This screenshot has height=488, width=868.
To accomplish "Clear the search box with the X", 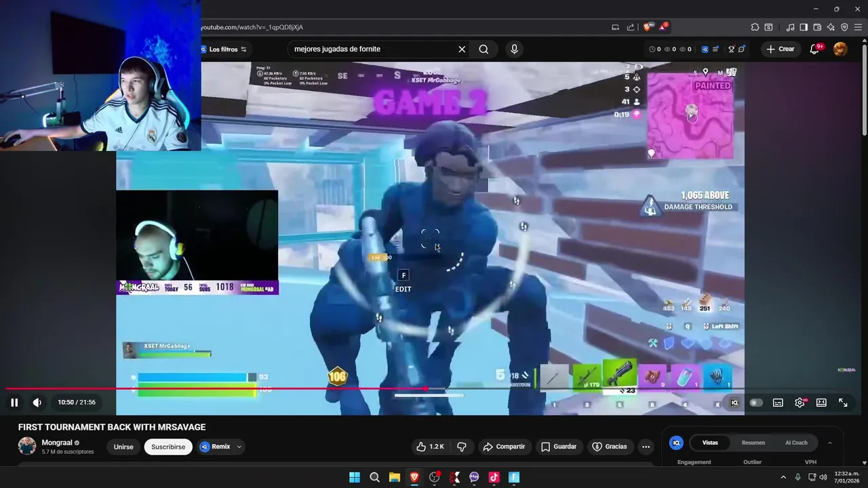I will (462, 49).
